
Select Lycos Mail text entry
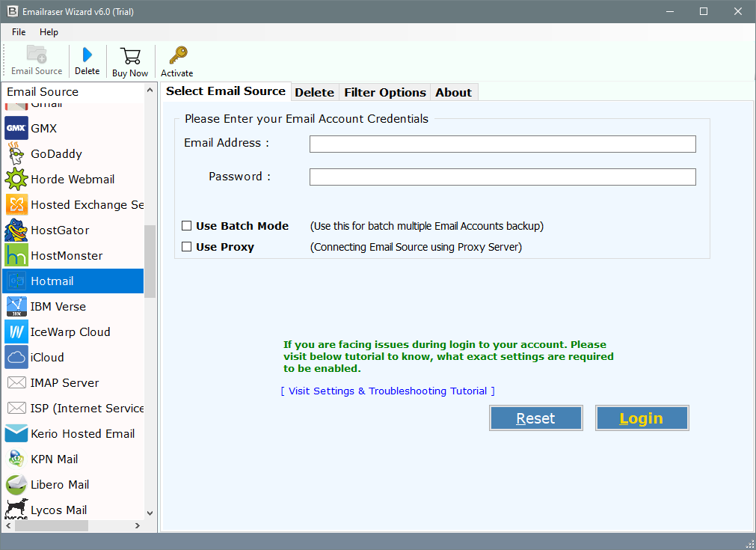point(59,510)
